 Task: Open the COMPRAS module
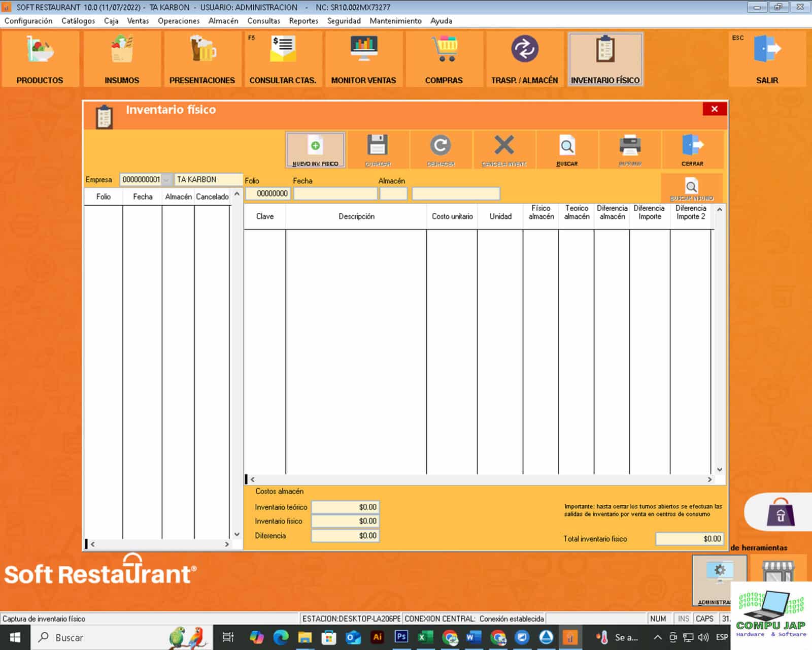pyautogui.click(x=444, y=59)
